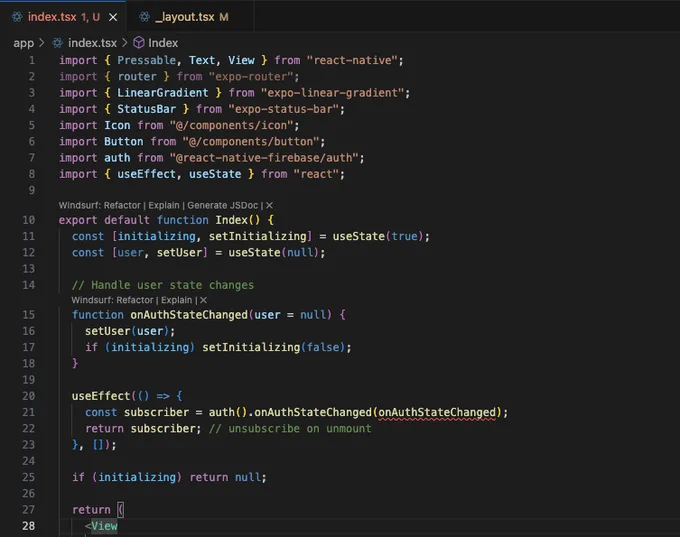
Task: Click line number 21 in gutter
Action: 29,412
